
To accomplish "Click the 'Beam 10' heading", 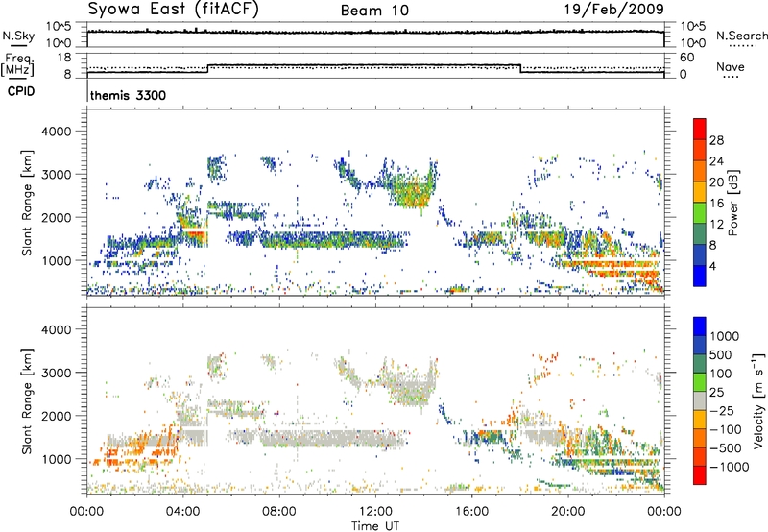I will point(374,11).
